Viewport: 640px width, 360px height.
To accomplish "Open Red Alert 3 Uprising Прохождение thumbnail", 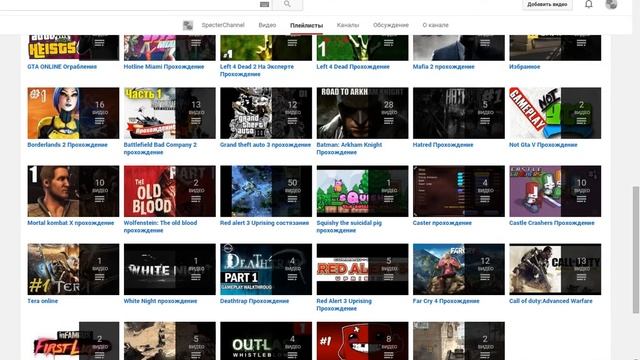I will (362, 269).
